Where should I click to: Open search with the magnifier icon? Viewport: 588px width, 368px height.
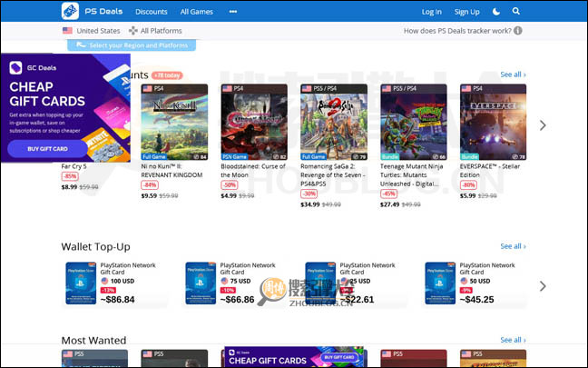tap(516, 11)
